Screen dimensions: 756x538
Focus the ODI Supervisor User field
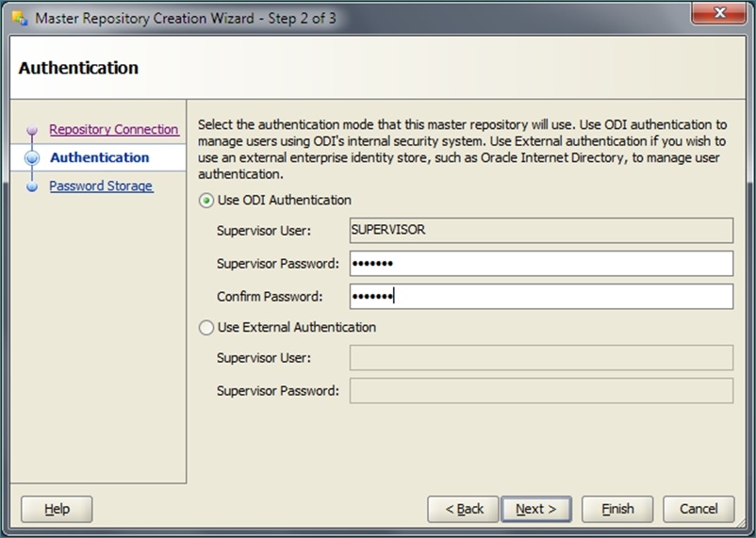pyautogui.click(x=541, y=231)
